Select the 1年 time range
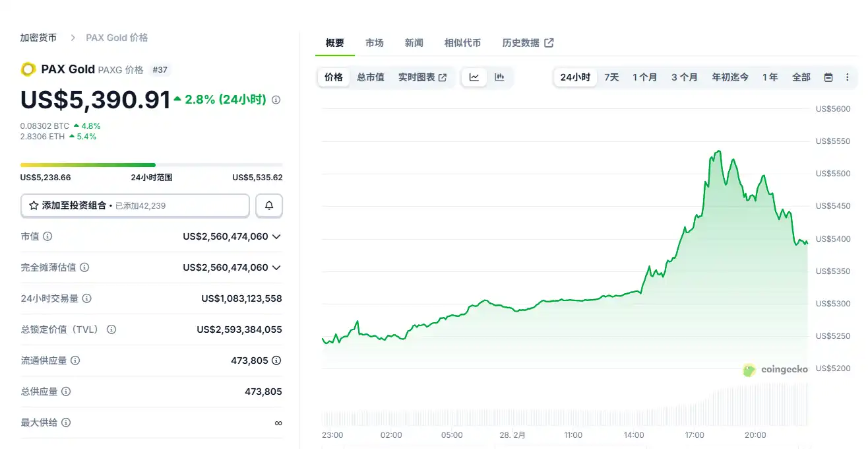The height and width of the screenshot is (449, 868). [770, 77]
